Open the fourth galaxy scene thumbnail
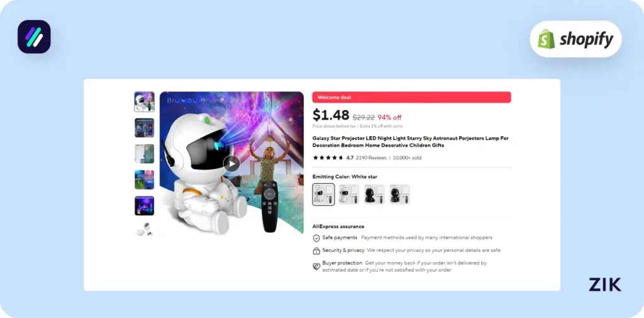 [144, 179]
